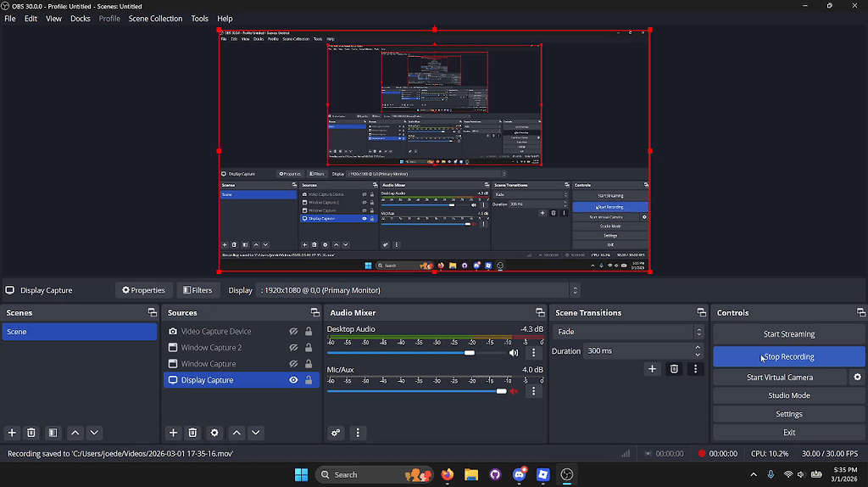This screenshot has width=868, height=487.
Task: Open advanced audio properties gears icon
Action: (336, 433)
